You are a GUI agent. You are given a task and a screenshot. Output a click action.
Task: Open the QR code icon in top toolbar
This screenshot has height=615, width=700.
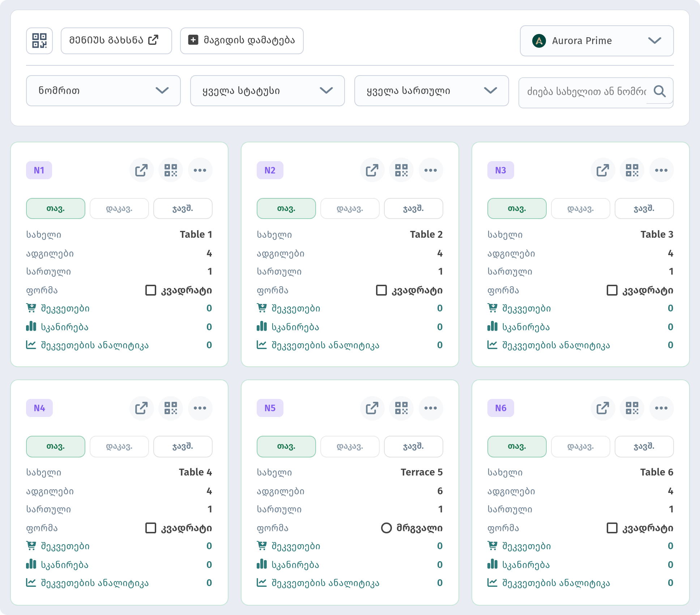pos(39,41)
